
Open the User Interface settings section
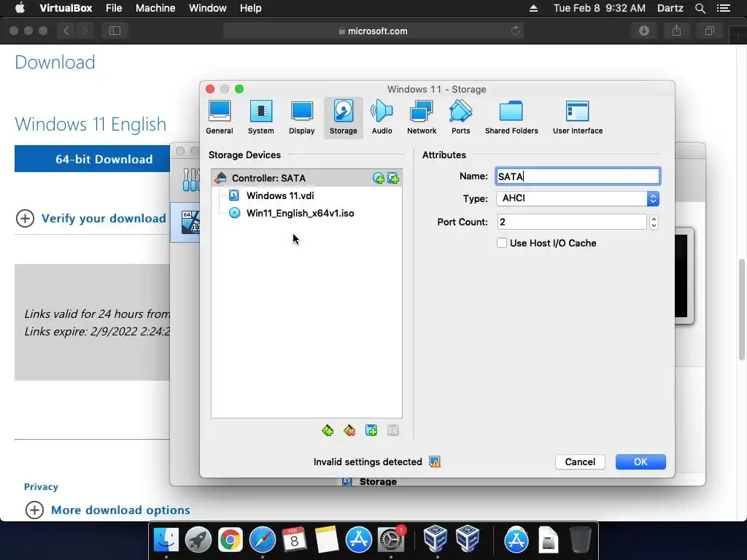click(578, 117)
